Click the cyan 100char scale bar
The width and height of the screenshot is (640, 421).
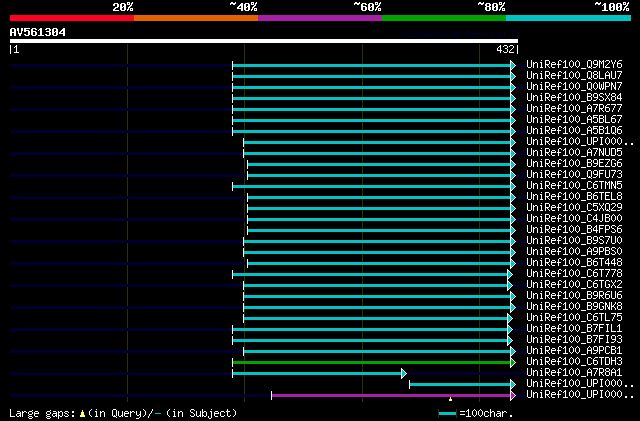(447, 414)
